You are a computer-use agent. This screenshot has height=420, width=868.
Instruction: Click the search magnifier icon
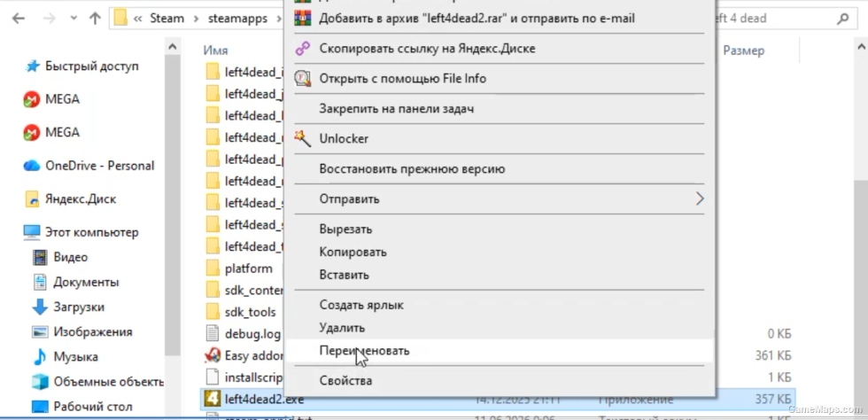coord(842,19)
